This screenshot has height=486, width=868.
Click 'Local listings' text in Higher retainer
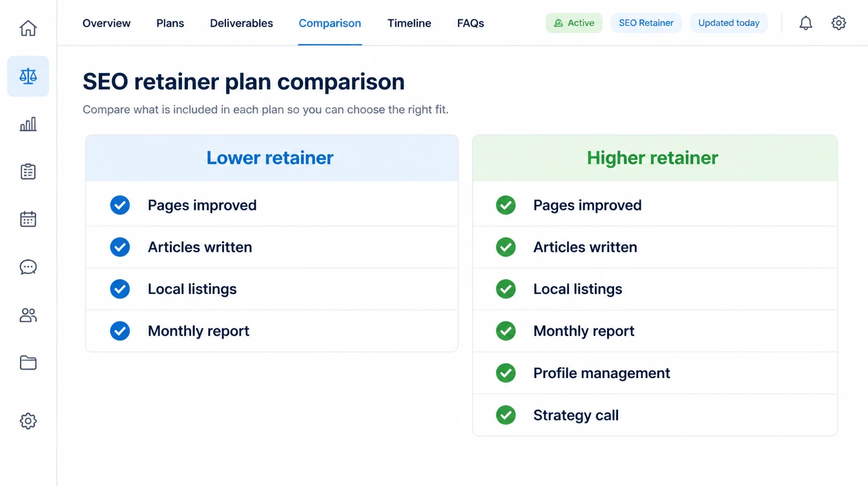tap(578, 289)
